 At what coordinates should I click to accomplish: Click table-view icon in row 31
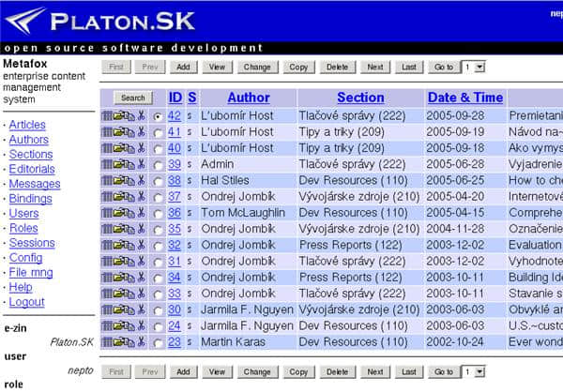(x=107, y=261)
